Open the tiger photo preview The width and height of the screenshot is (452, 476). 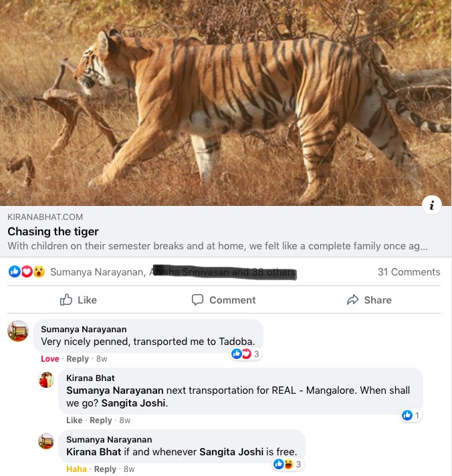pyautogui.click(x=226, y=100)
